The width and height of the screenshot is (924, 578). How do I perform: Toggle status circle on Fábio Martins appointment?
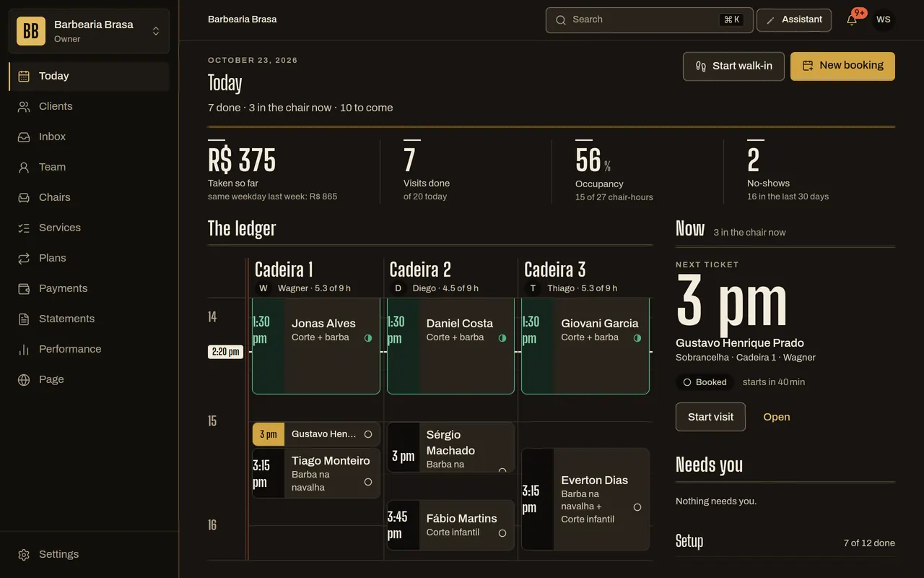(x=502, y=533)
